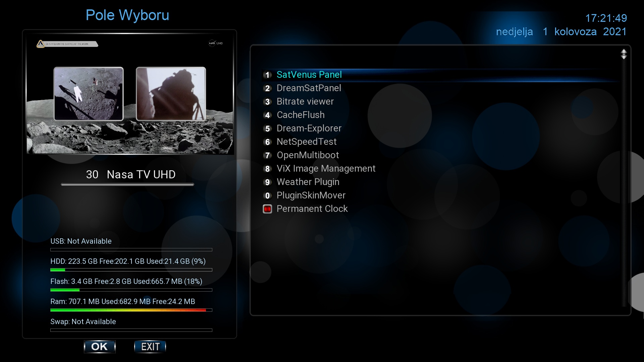Click the red button icon beside Permanent Clock
The height and width of the screenshot is (362, 644).
267,209
